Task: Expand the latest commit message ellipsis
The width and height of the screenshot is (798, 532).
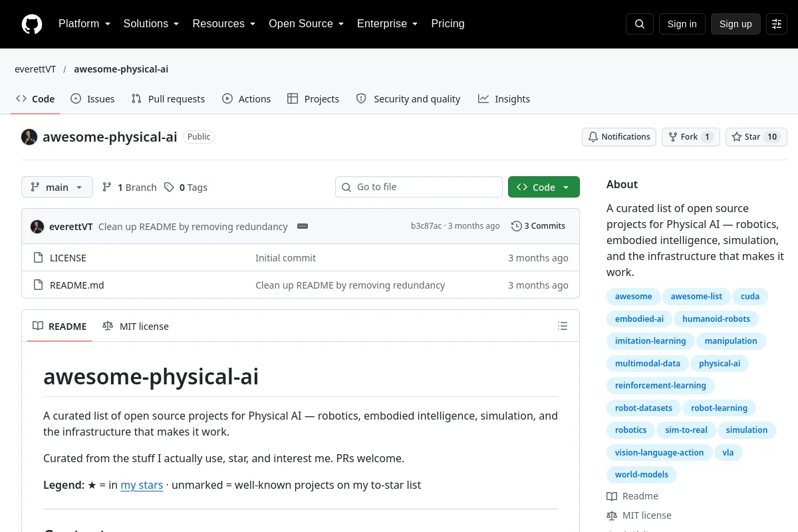Action: click(303, 226)
